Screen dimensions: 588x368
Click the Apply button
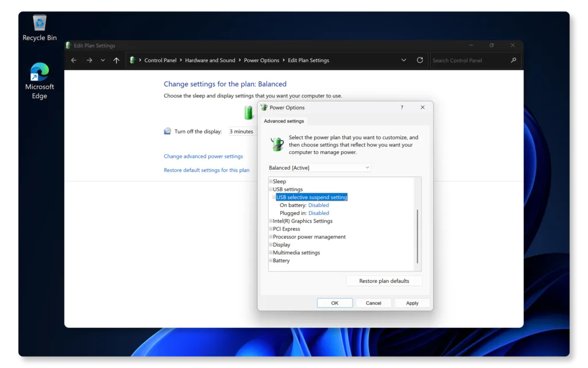[412, 303]
